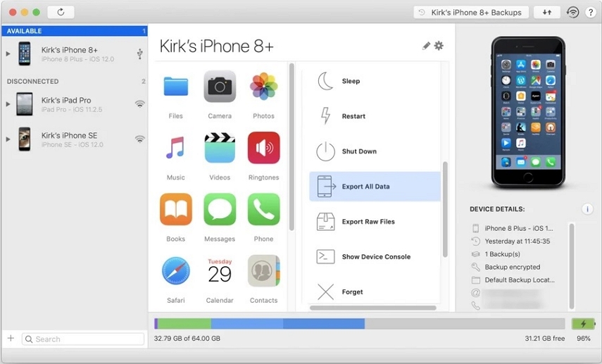The width and height of the screenshot is (602, 364).
Task: Open the help question mark button
Action: click(x=591, y=12)
